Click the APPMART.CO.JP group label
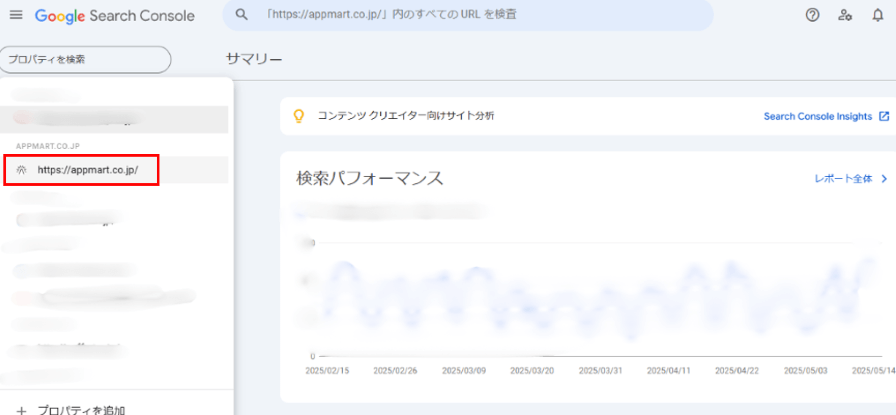The width and height of the screenshot is (896, 415). point(48,146)
